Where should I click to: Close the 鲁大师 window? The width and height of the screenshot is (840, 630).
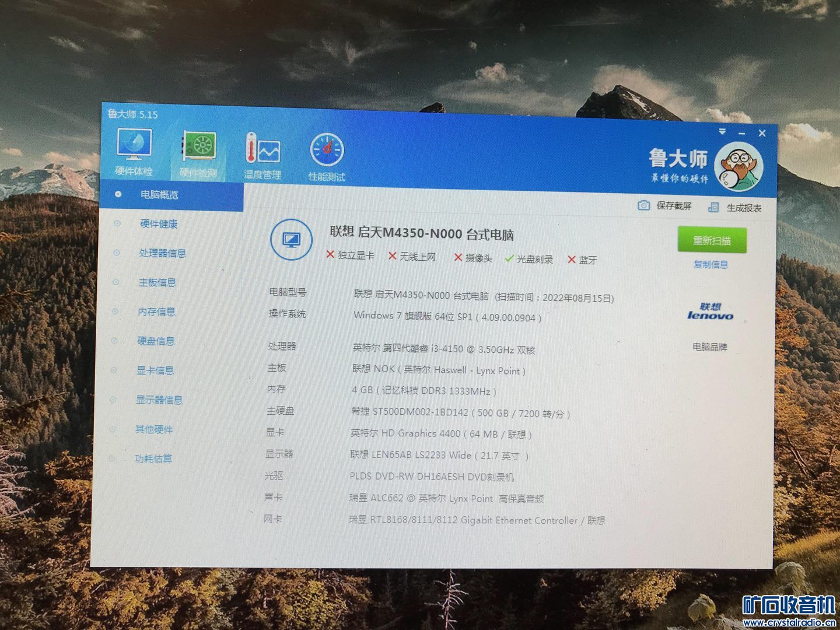coord(762,134)
